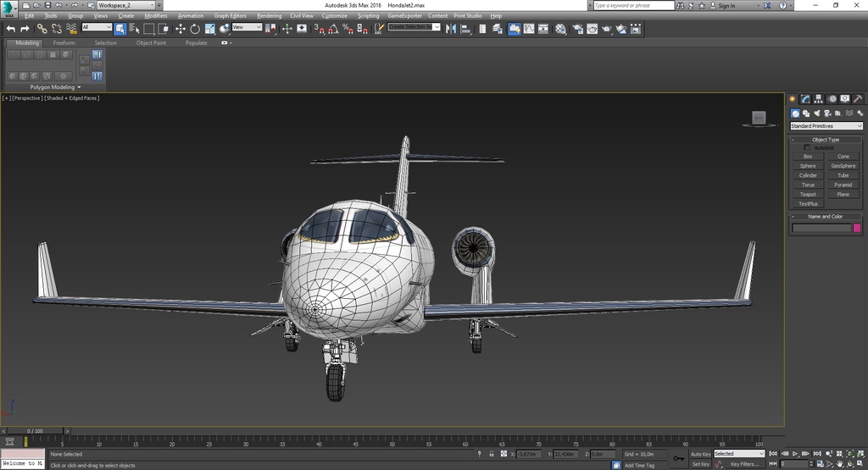This screenshot has height=470, width=868.
Task: Toggle the Angle Snap button
Action: [x=333, y=29]
